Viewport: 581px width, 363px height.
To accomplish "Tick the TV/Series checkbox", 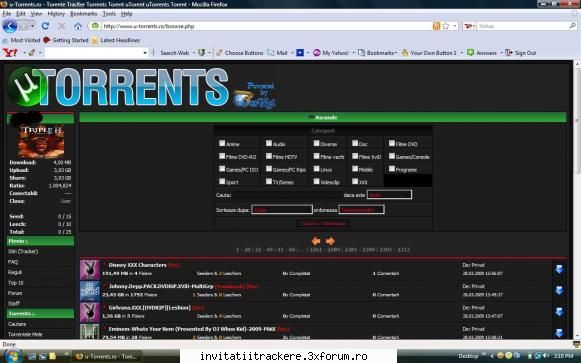I will click(x=269, y=181).
